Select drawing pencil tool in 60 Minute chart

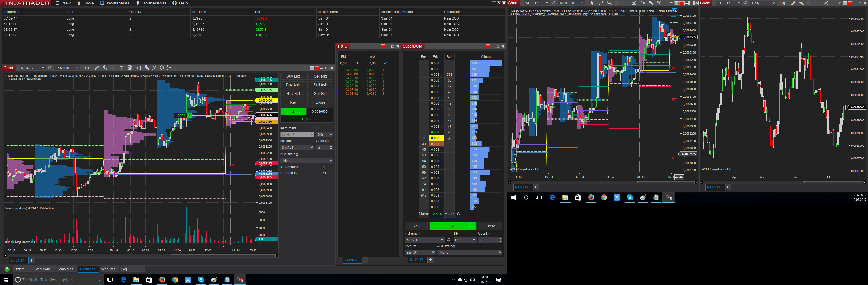pos(601,3)
